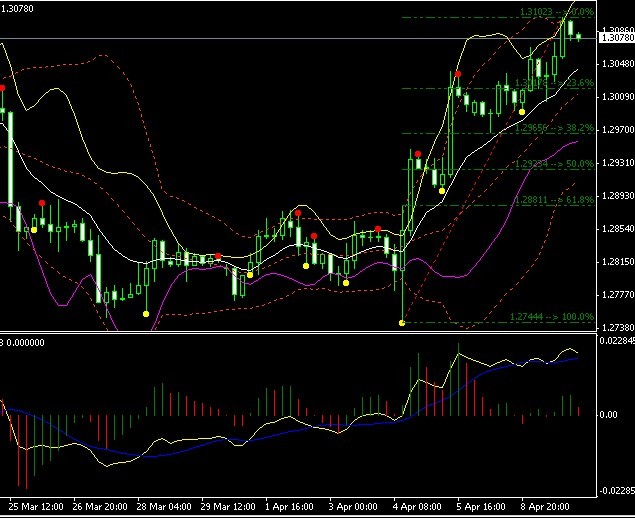Click the 1.28930 price axis label

[618, 196]
